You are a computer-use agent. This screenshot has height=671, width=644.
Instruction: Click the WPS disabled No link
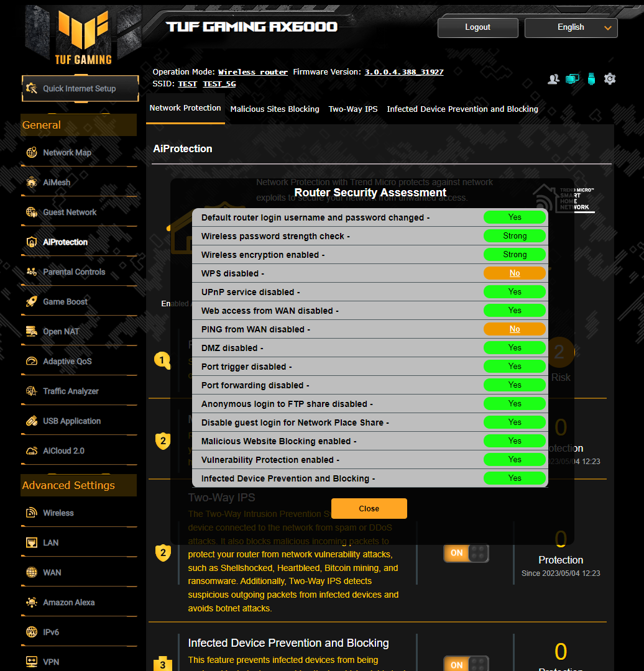(515, 273)
